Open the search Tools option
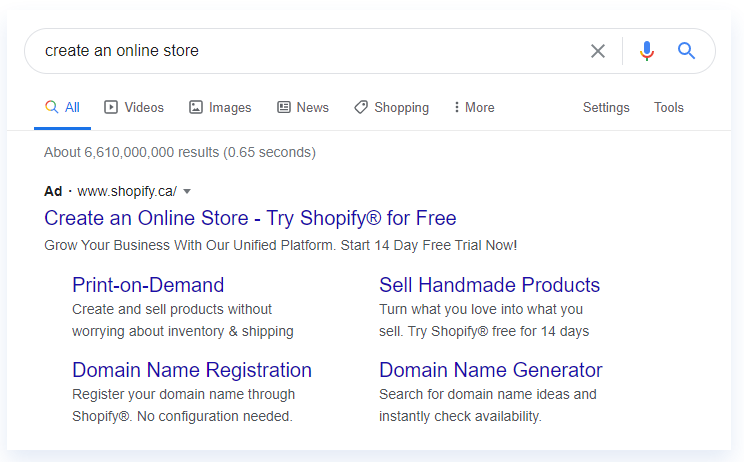 669,108
